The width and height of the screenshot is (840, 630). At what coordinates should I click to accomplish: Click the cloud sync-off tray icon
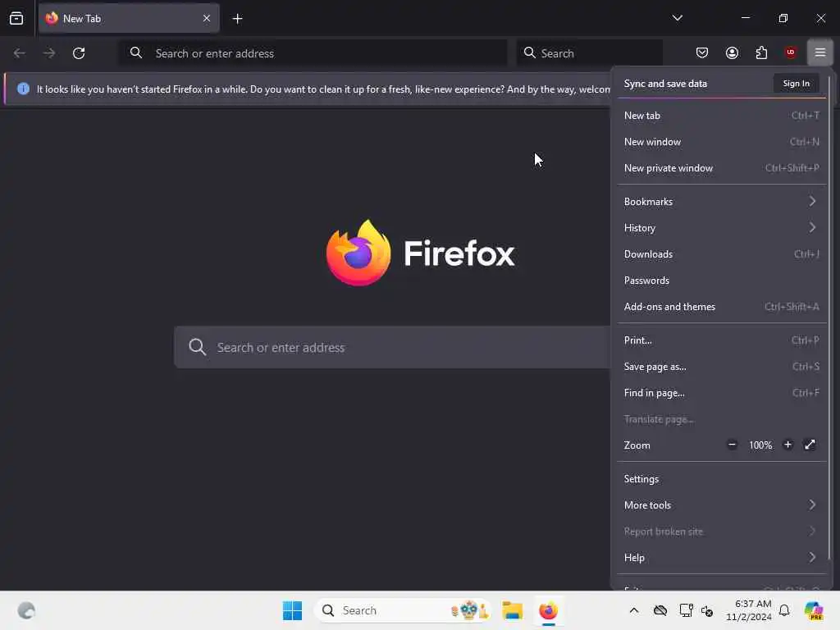660,610
